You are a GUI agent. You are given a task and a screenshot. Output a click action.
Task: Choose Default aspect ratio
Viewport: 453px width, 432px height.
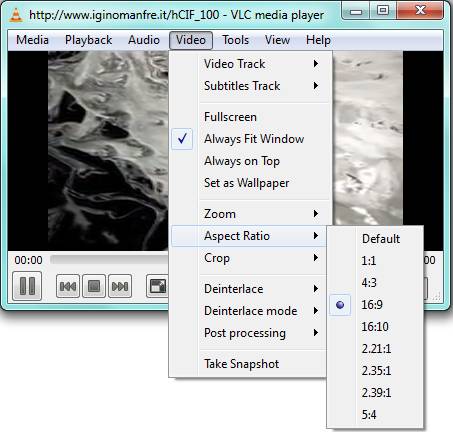pos(375,239)
